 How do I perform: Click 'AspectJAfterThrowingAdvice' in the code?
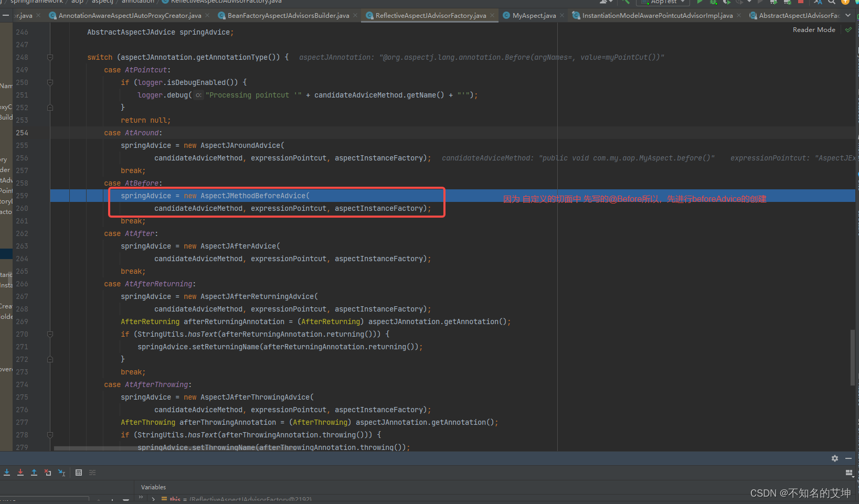[255, 397]
